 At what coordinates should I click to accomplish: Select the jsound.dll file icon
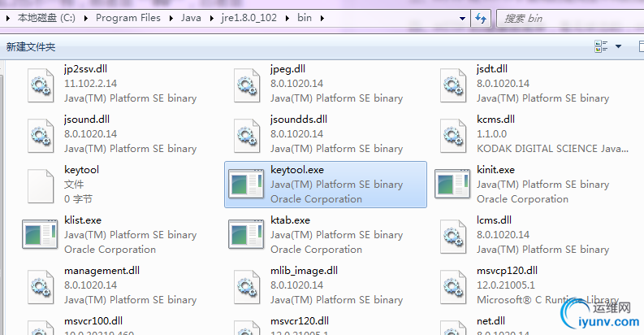41,136
